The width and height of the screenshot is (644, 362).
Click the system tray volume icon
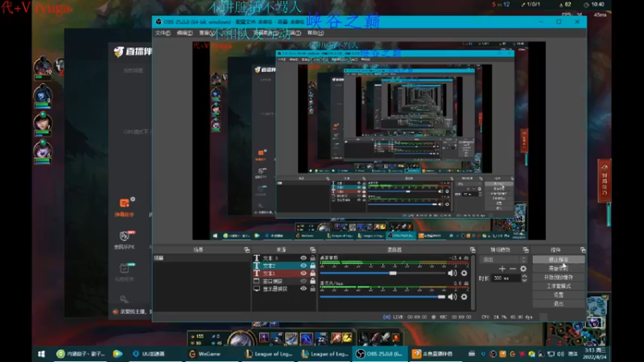[x=560, y=354]
